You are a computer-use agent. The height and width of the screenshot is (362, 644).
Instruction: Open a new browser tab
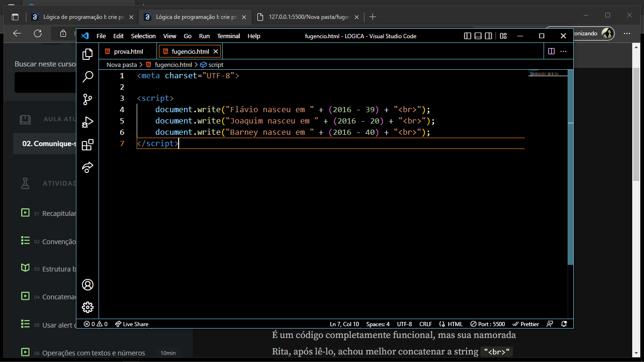[x=372, y=16]
